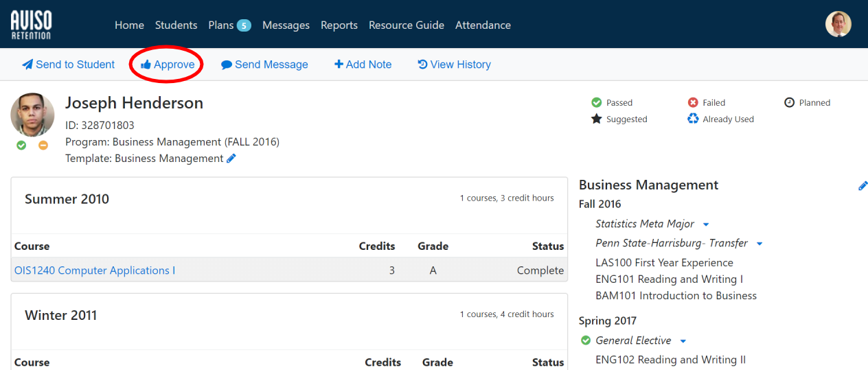Go to the Reports page
868x370 pixels.
click(339, 25)
